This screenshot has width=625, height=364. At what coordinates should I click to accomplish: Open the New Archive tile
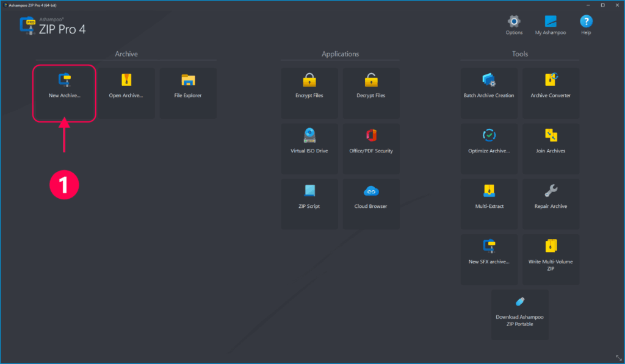pyautogui.click(x=65, y=93)
